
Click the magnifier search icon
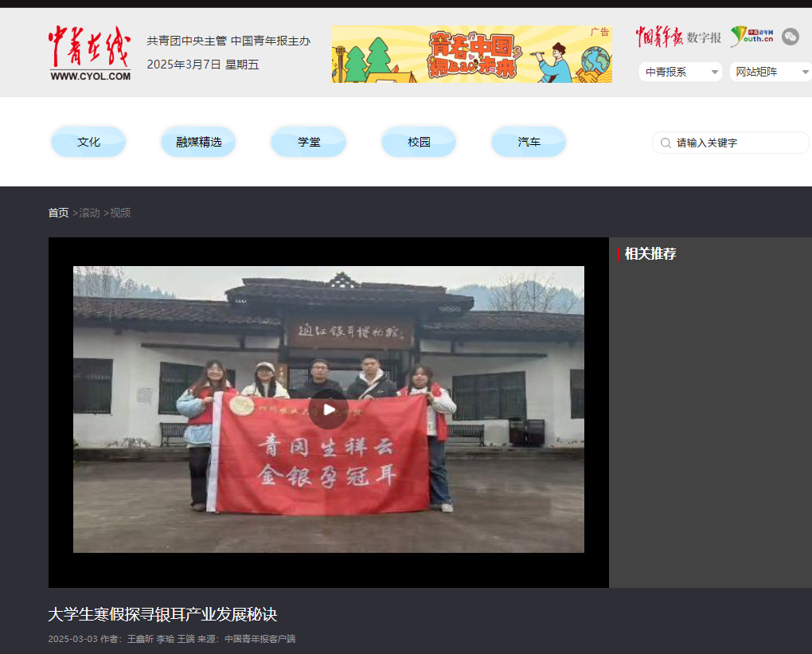pyautogui.click(x=666, y=143)
